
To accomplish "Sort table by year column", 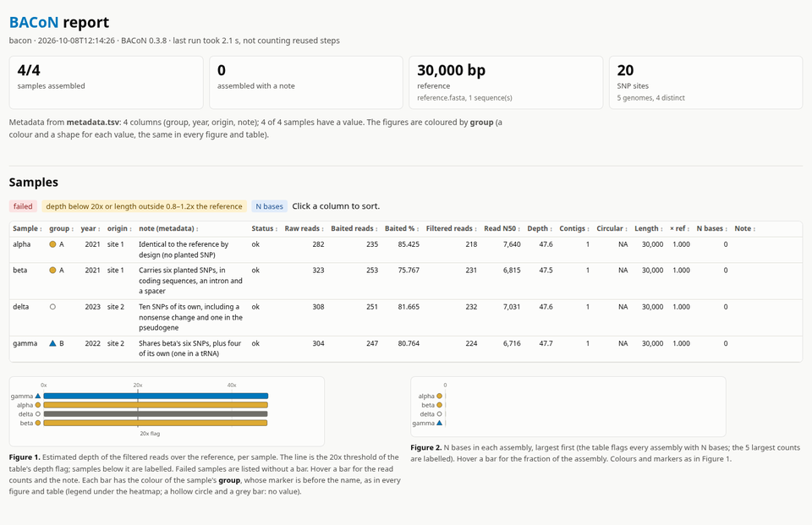I will pyautogui.click(x=91, y=228).
